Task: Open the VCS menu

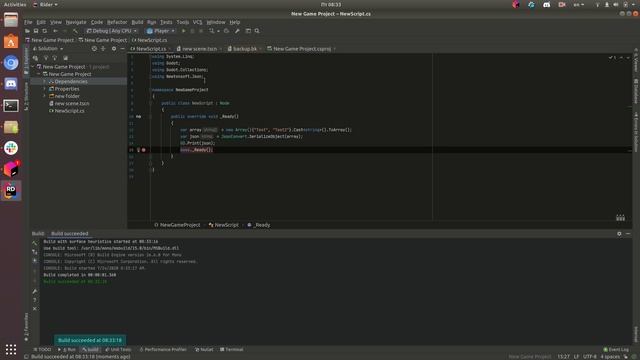Action: point(198,22)
